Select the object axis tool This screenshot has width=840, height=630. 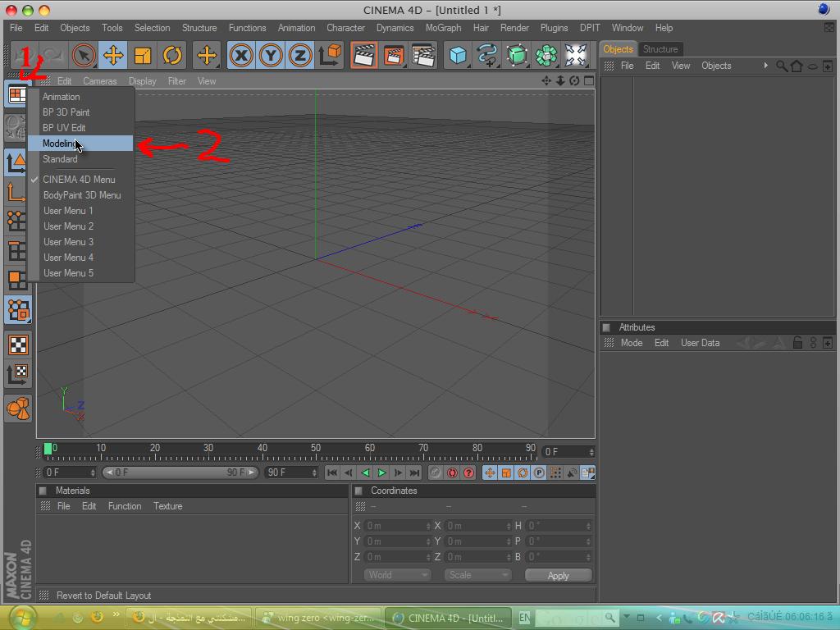tap(17, 191)
